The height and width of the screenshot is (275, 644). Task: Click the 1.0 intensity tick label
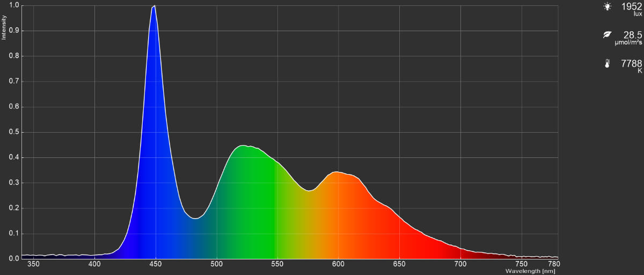[x=14, y=5]
